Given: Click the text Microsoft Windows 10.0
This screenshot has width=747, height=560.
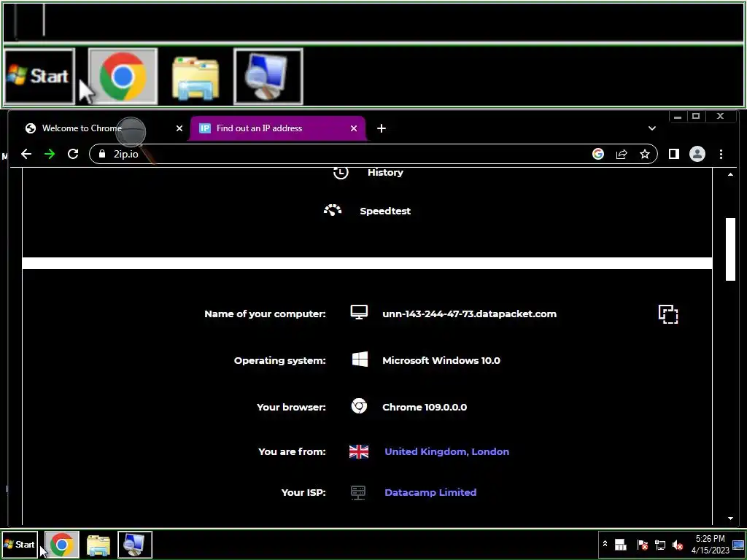Looking at the screenshot, I should click(441, 360).
